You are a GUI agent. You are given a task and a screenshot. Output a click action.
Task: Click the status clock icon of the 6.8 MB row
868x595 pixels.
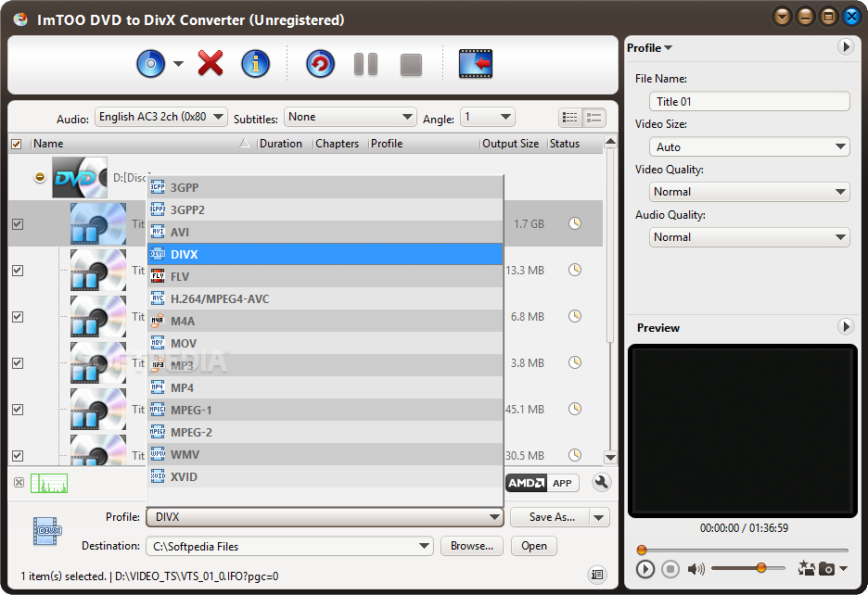pyautogui.click(x=575, y=316)
